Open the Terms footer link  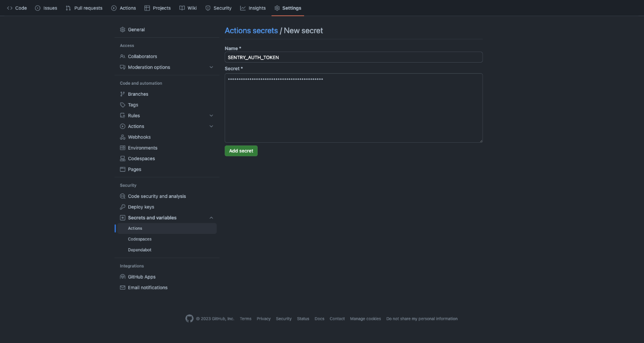click(246, 319)
